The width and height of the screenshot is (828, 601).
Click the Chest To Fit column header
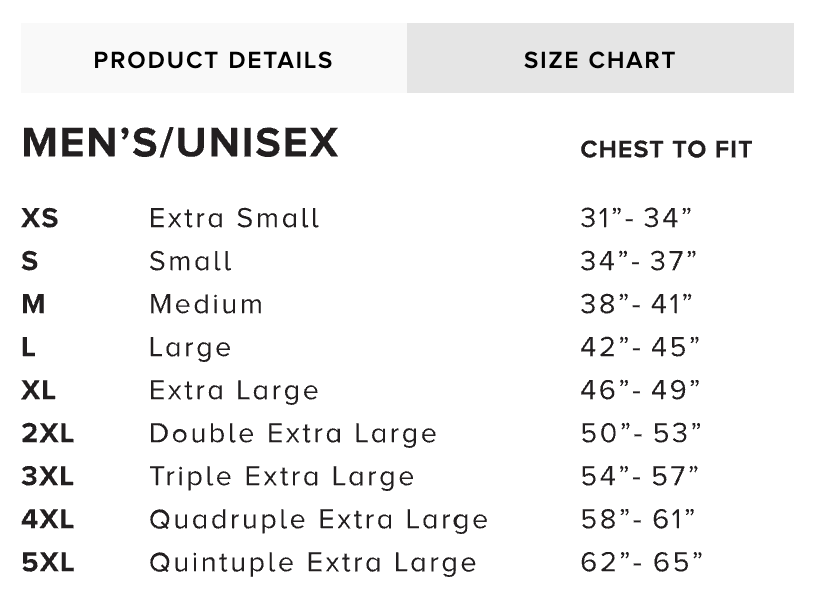666,150
